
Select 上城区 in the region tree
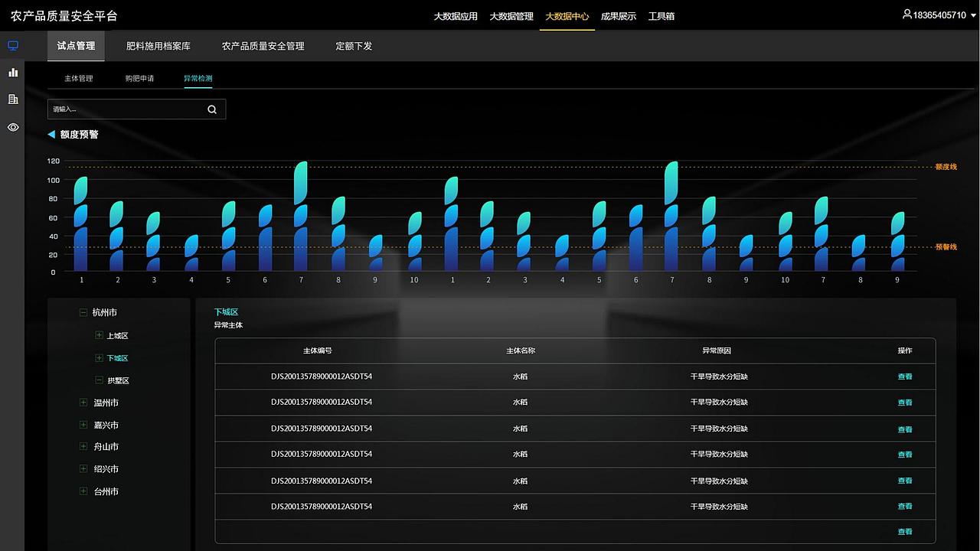click(x=117, y=336)
